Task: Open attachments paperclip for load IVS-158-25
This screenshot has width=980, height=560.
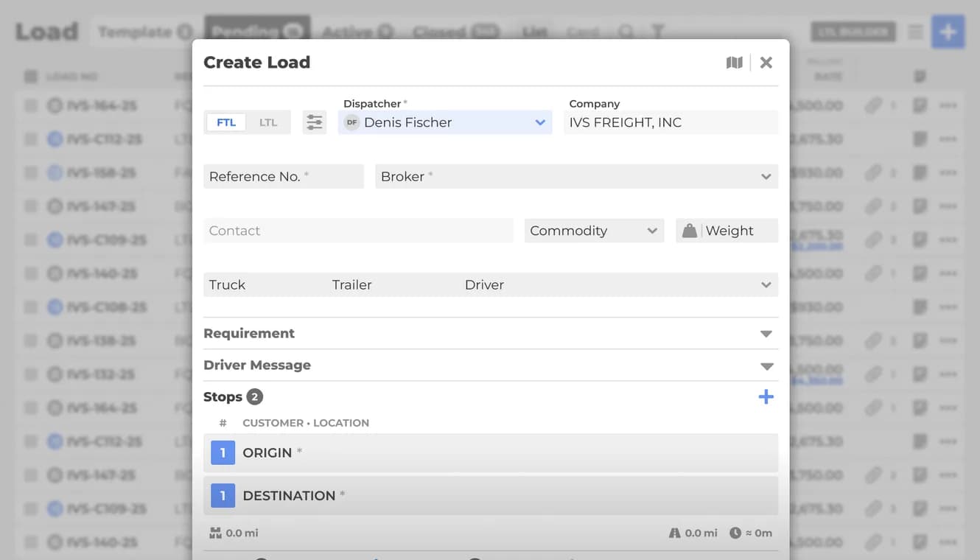Action: [873, 172]
